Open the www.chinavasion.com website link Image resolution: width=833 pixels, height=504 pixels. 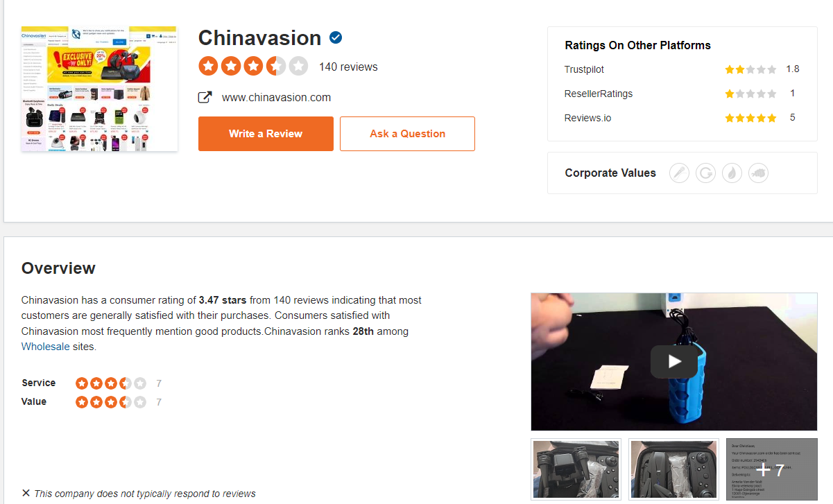click(276, 98)
